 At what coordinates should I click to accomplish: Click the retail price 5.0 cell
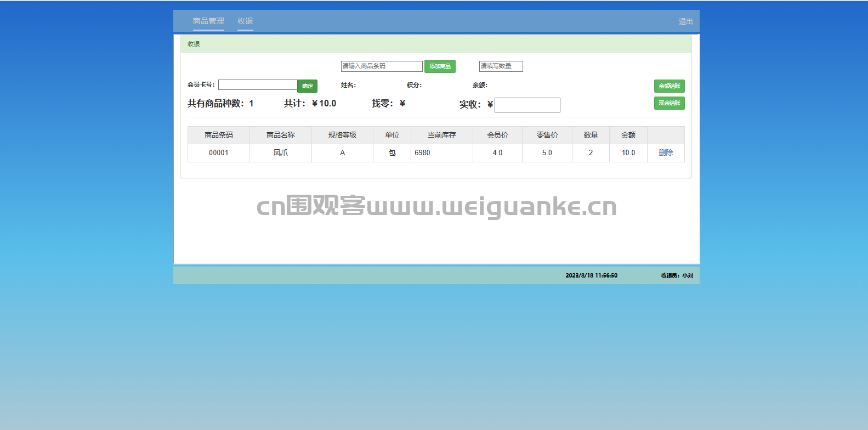[547, 153]
